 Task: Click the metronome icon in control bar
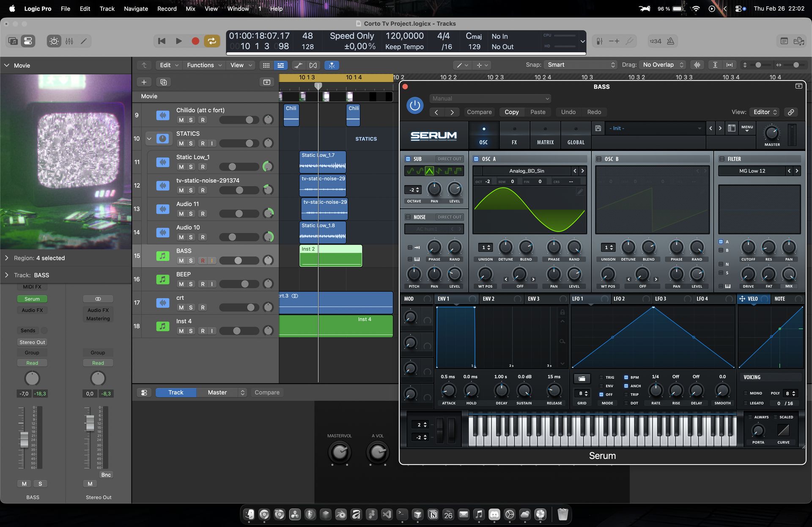[670, 41]
